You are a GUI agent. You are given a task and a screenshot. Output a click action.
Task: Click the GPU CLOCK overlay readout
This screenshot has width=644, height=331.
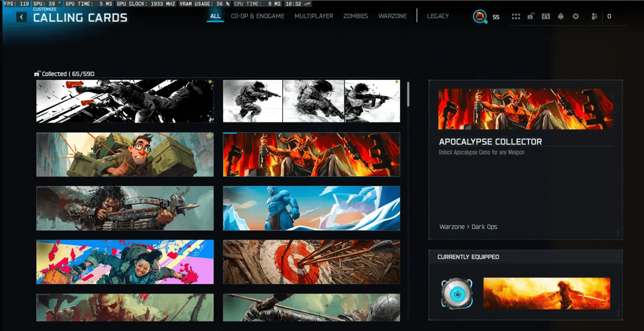tap(146, 4)
